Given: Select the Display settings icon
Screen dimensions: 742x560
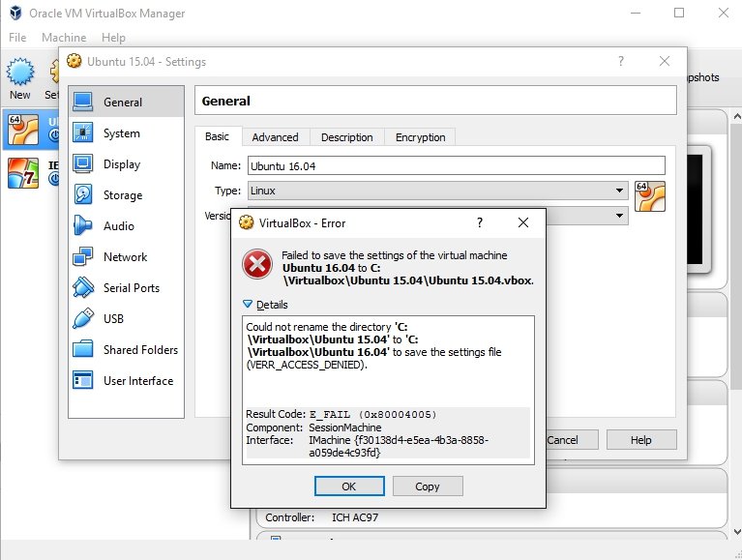Looking at the screenshot, I should point(83,164).
